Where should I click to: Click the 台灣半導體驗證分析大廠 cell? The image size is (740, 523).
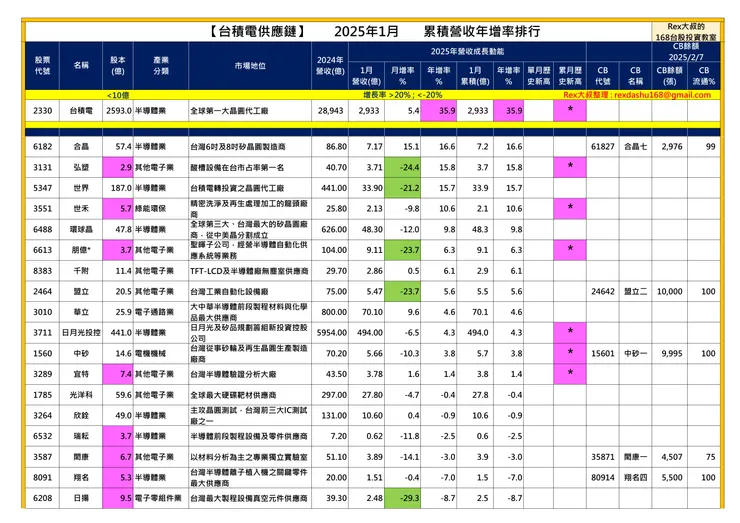(x=250, y=374)
